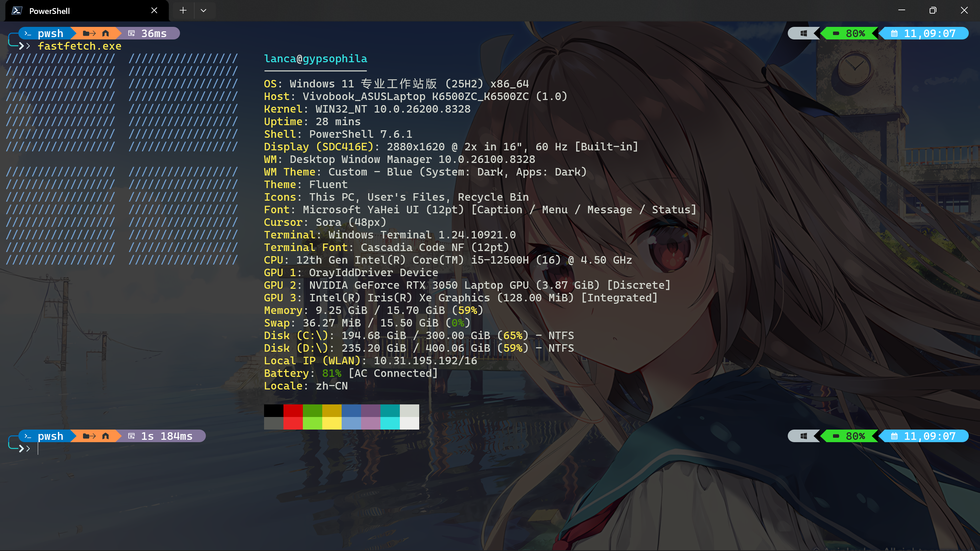Click the dark purple color block
Viewport: 980px width, 551px height.
tap(371, 411)
